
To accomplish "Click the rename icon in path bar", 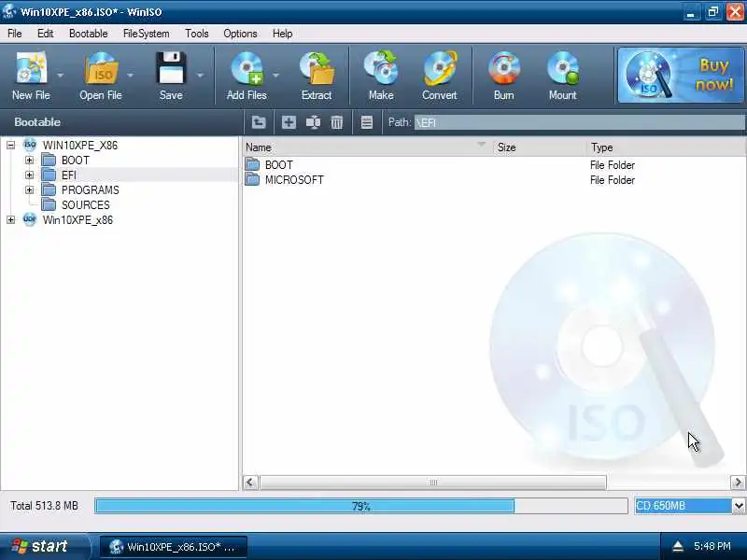I will 313,122.
